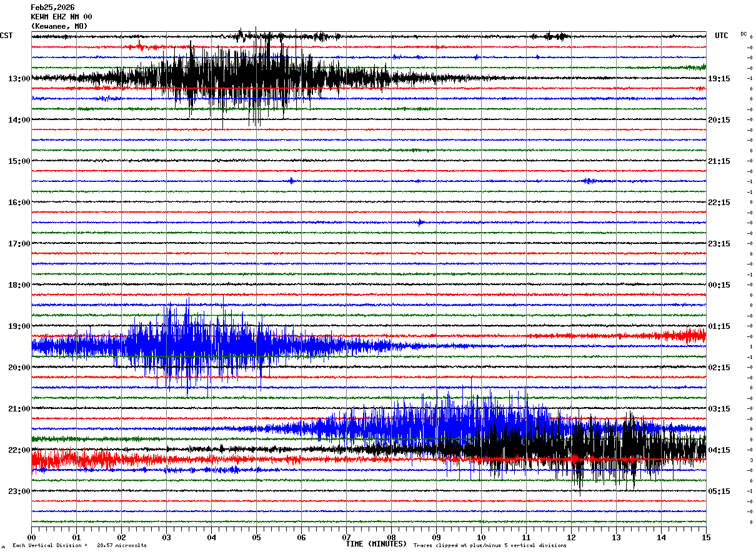Screen dimensions: 756x554
Task: Select minute tick label 12 on x-axis
Action: tap(571, 537)
